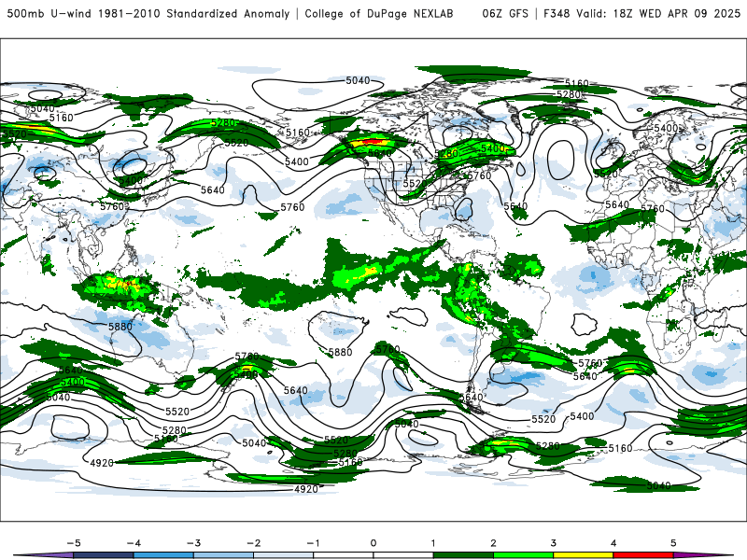Click the '0' label on the colorbar

[x=373, y=543]
